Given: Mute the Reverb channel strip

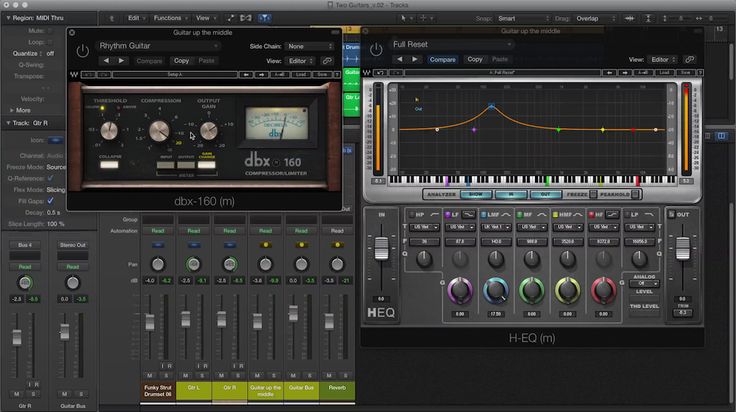Looking at the screenshot, I should coord(329,375).
